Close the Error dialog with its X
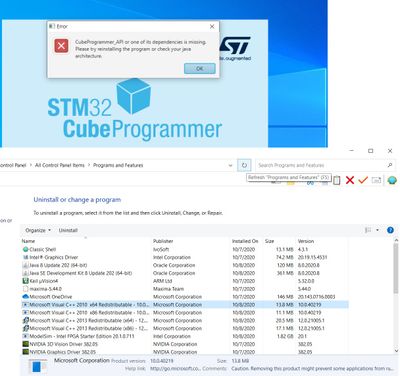Image resolution: width=400 pixels, height=376 pixels. (212, 26)
